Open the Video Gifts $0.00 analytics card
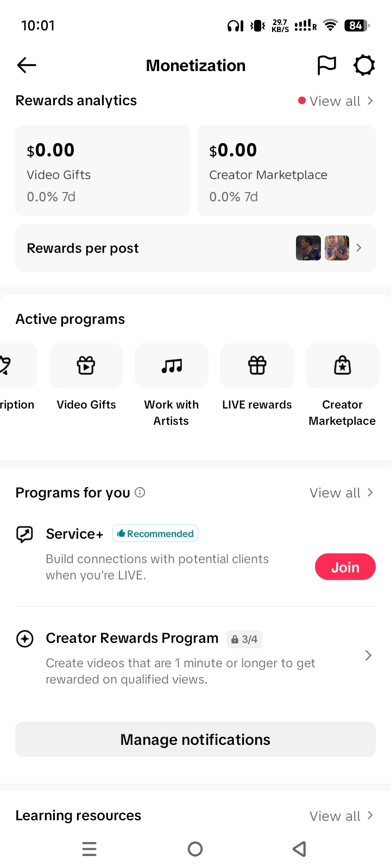The image size is (391, 868). [x=103, y=171]
